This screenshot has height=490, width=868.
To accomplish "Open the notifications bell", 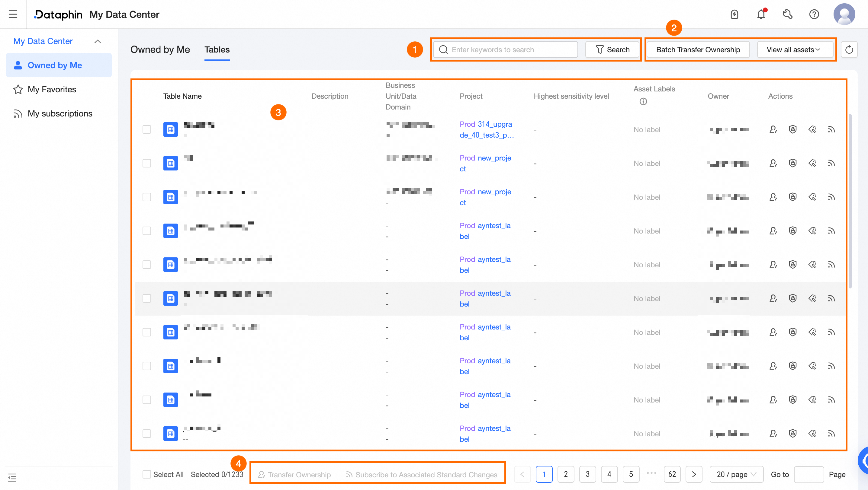I will click(x=761, y=14).
